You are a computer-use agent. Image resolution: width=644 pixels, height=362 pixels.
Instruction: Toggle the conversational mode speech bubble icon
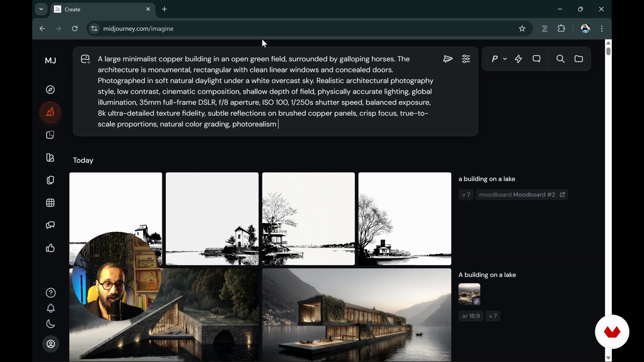[x=537, y=59]
